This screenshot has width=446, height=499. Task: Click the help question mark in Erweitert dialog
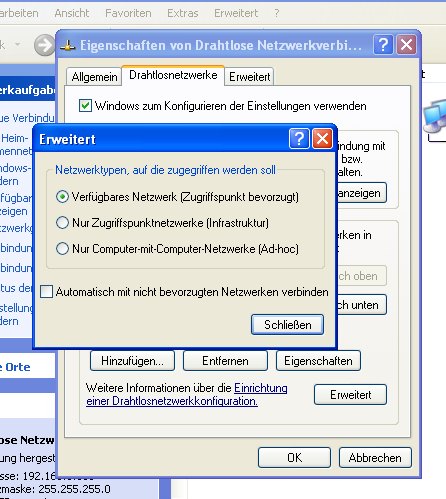pyautogui.click(x=299, y=138)
